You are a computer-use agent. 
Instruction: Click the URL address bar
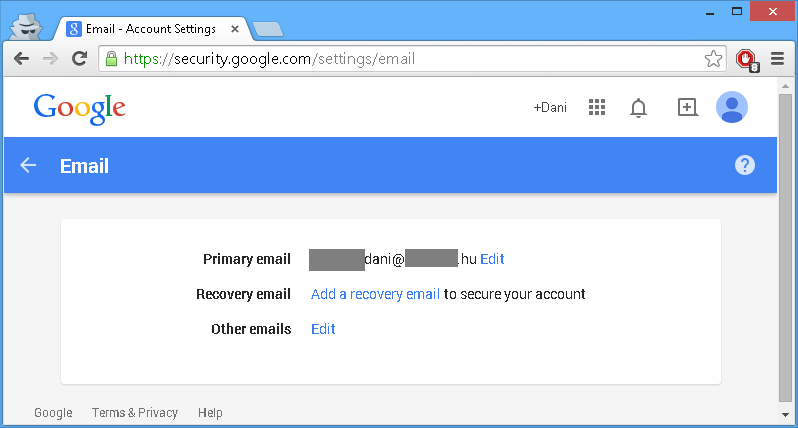[x=412, y=59]
